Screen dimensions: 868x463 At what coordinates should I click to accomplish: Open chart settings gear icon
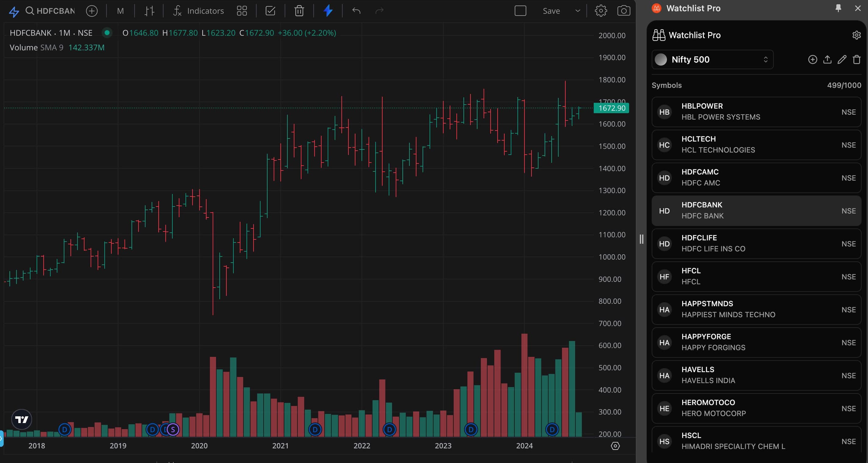[x=601, y=11]
